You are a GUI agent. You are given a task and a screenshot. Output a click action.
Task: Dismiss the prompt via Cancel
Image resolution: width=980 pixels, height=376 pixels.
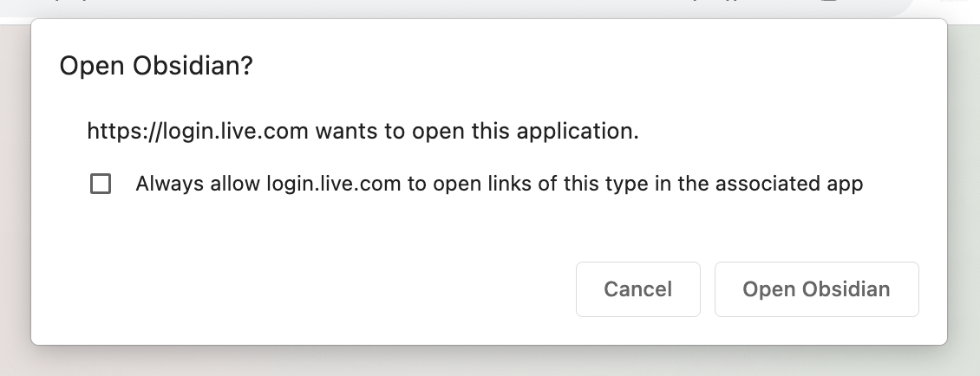637,289
